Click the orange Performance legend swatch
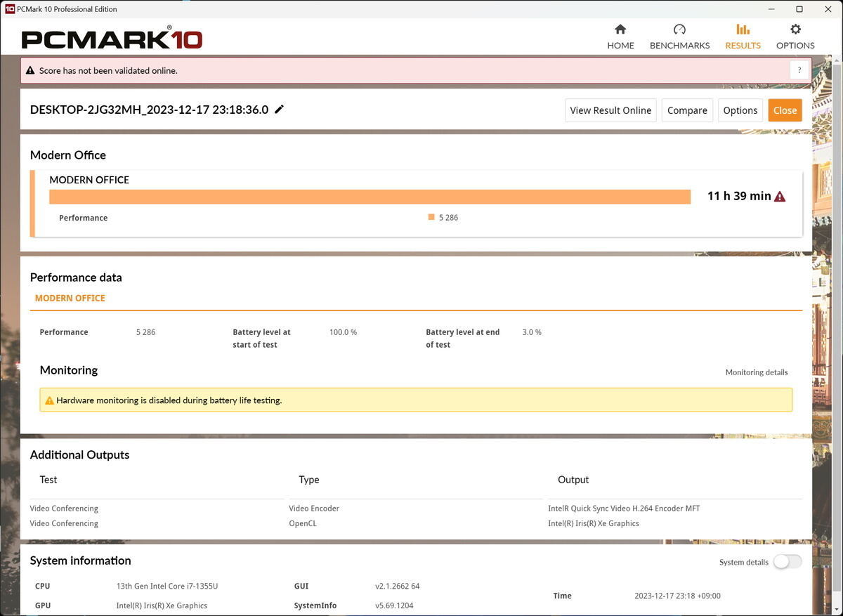This screenshot has width=843, height=616. pos(431,217)
